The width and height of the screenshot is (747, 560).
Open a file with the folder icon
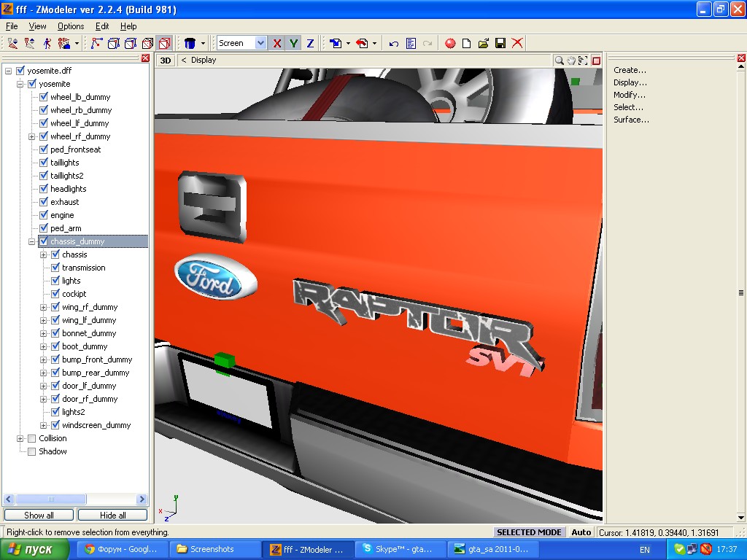tap(484, 43)
